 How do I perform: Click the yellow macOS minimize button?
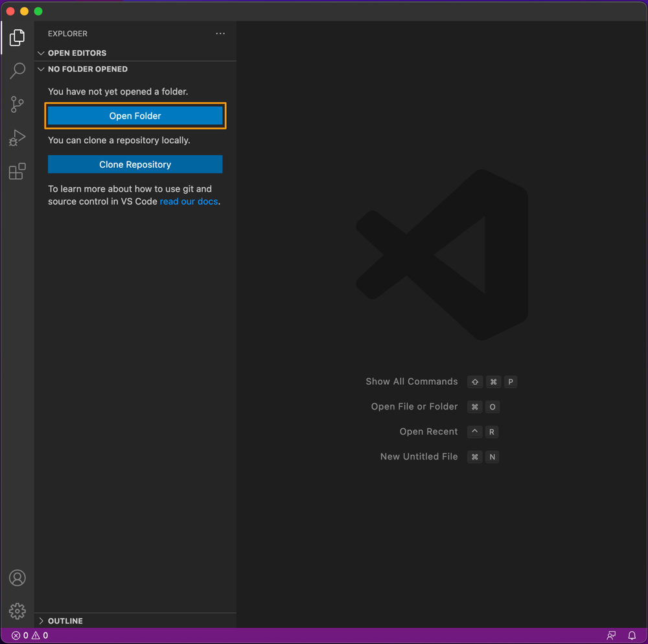point(25,11)
